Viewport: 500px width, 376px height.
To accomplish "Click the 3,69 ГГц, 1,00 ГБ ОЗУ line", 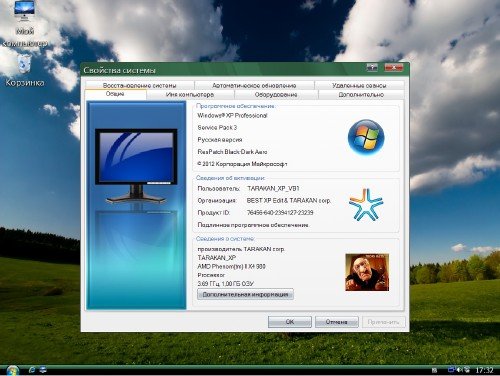I will (x=226, y=284).
